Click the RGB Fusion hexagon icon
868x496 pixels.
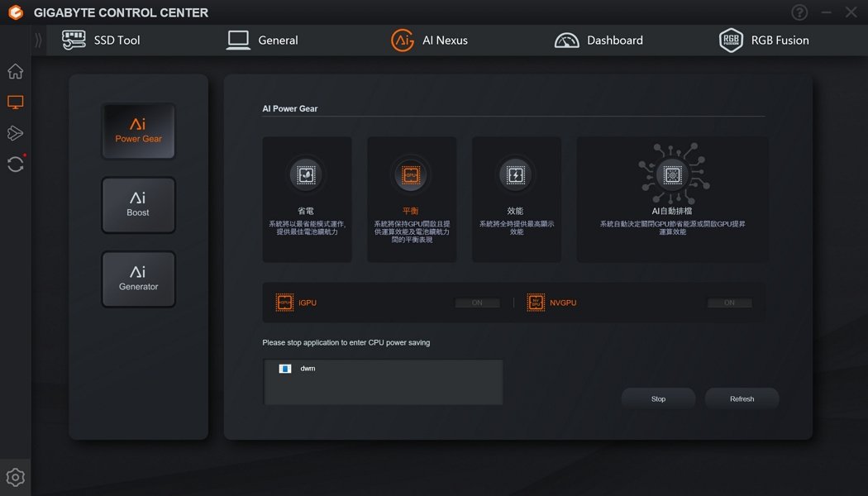click(x=731, y=41)
